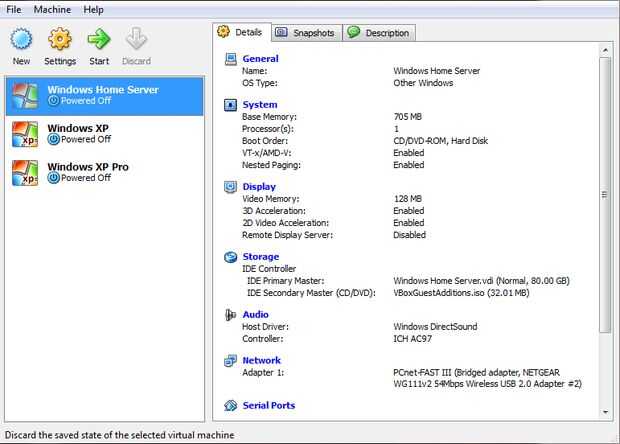Select the Windows XP virtual machine
This screenshot has width=620, height=444.
click(105, 134)
